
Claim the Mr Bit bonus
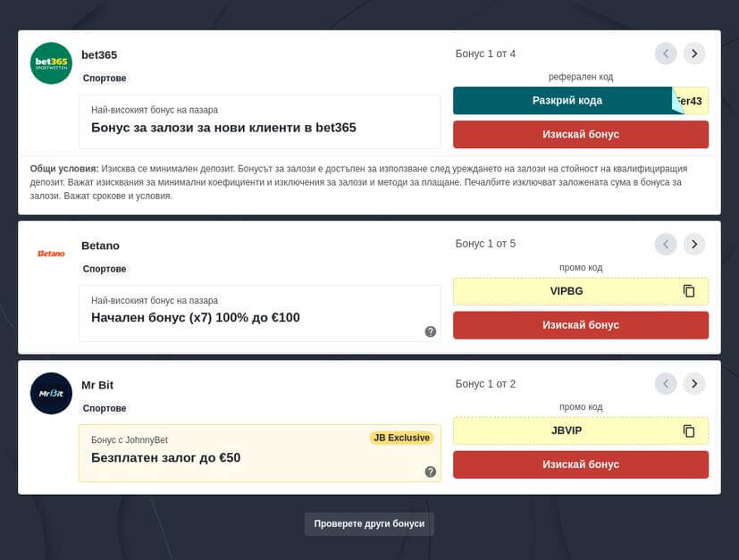(x=580, y=464)
